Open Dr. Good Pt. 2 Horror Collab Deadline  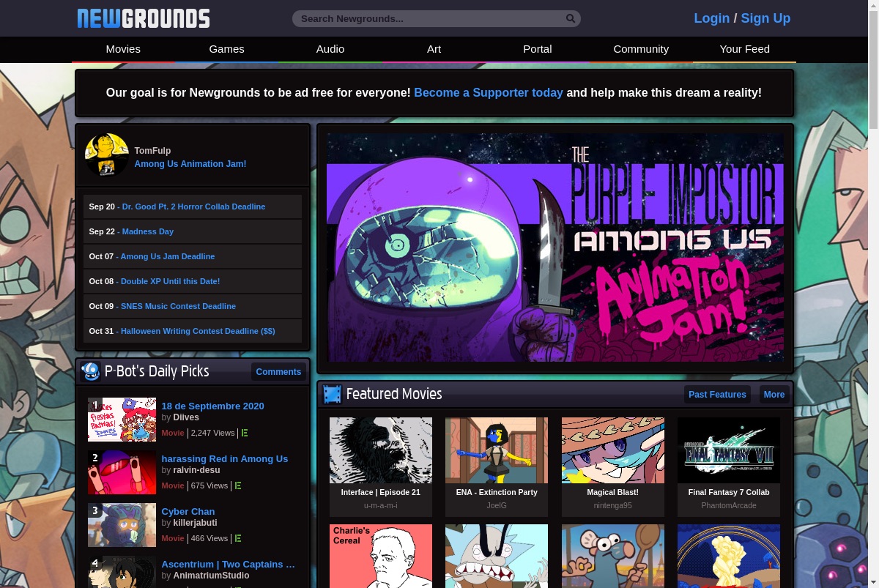coord(193,206)
